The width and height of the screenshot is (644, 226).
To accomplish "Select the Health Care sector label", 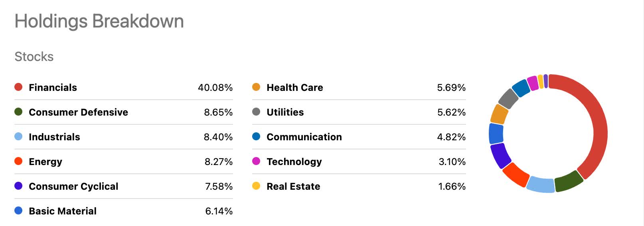I will coord(294,88).
